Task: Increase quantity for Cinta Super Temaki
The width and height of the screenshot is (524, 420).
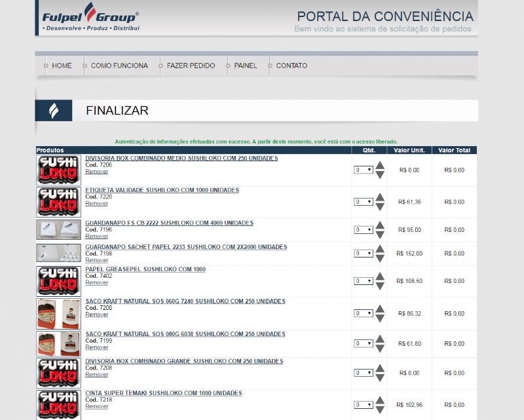Action: point(380,400)
